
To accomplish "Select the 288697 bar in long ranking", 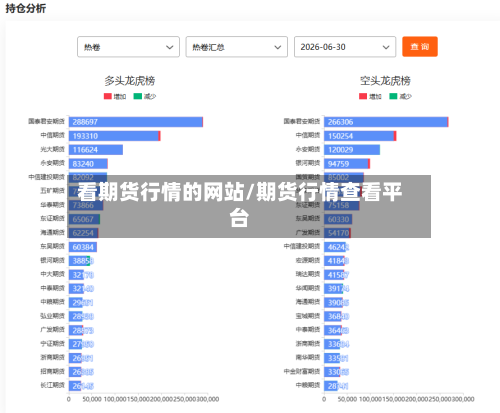I will pyautogui.click(x=136, y=122).
